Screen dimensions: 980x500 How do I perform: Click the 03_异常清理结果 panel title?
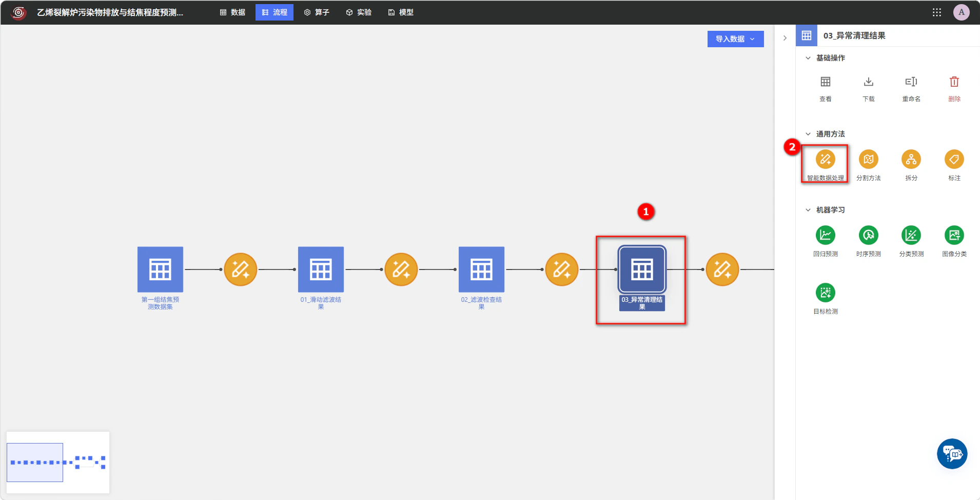point(854,35)
